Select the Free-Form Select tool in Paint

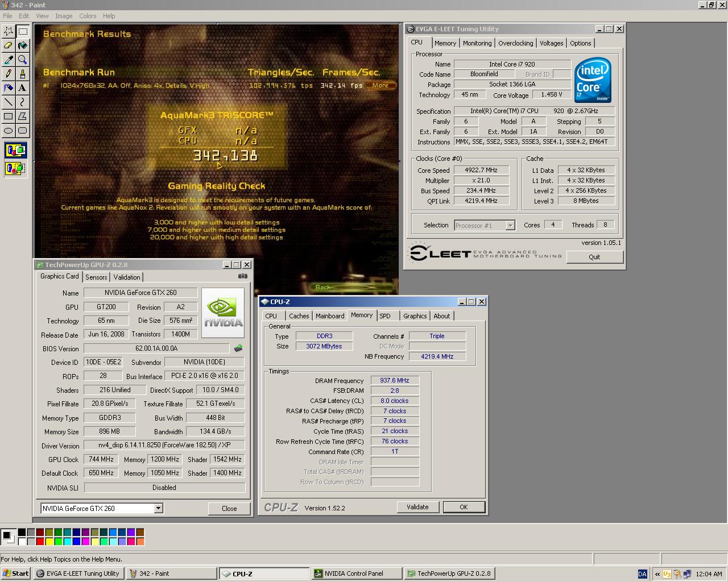tap(9, 31)
